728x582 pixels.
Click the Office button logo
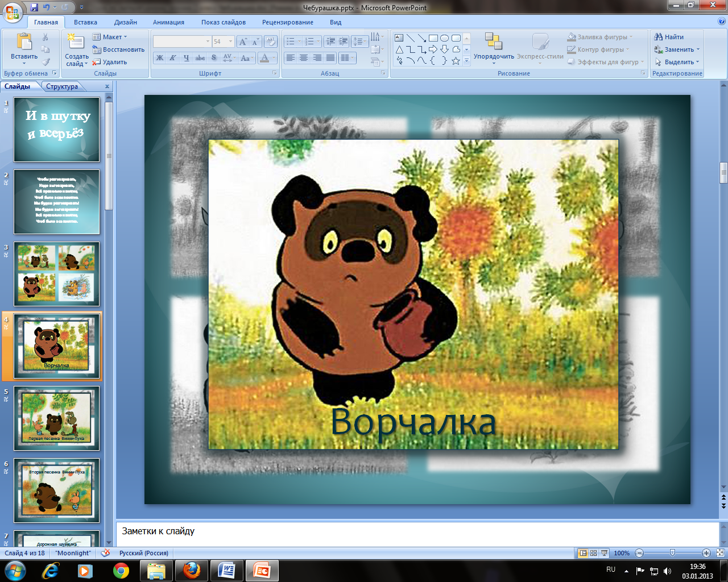point(13,11)
